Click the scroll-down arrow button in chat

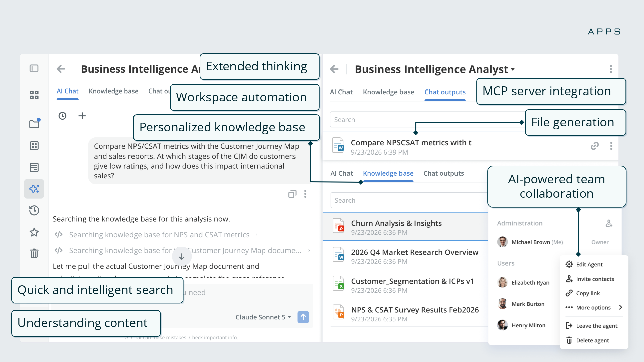point(182,257)
